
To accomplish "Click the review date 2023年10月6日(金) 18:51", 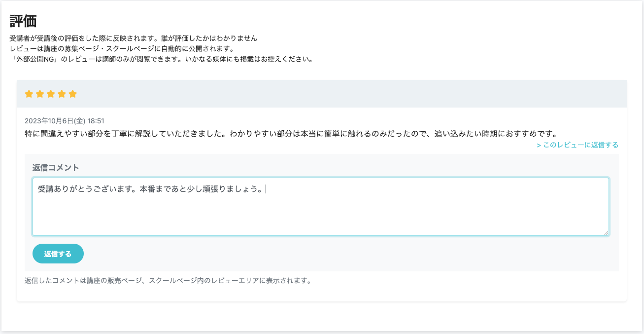I will coord(65,121).
